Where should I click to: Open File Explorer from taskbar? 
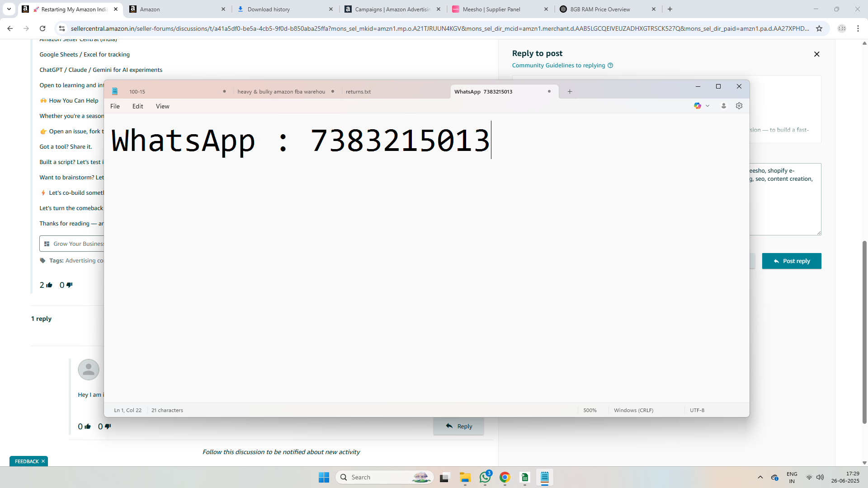(x=465, y=477)
